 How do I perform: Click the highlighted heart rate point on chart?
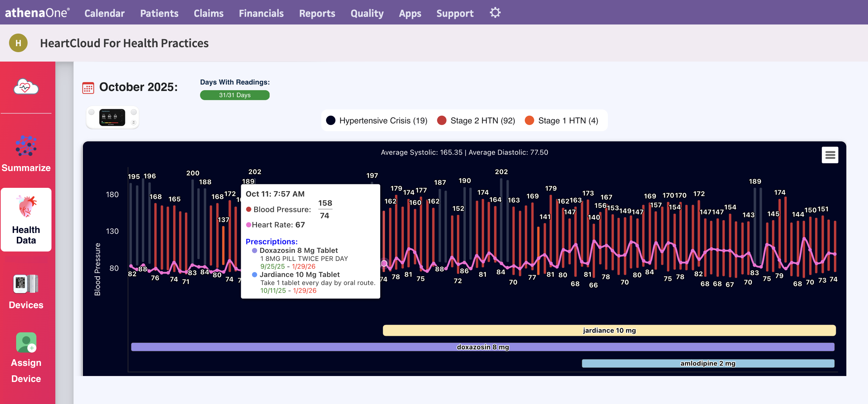[384, 263]
